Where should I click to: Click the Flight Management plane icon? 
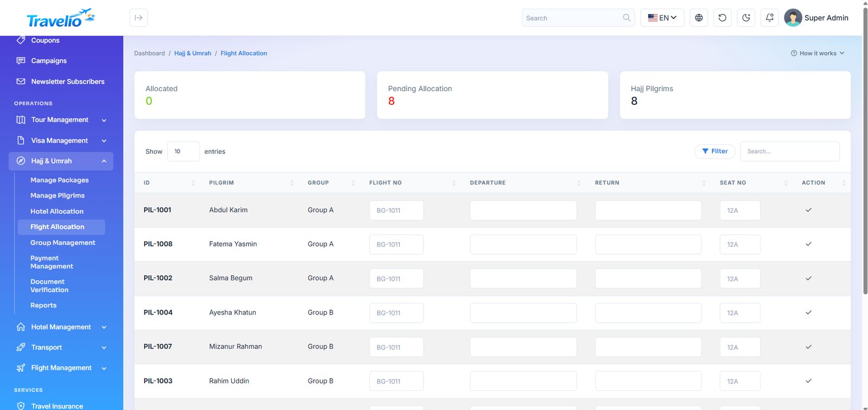click(21, 368)
